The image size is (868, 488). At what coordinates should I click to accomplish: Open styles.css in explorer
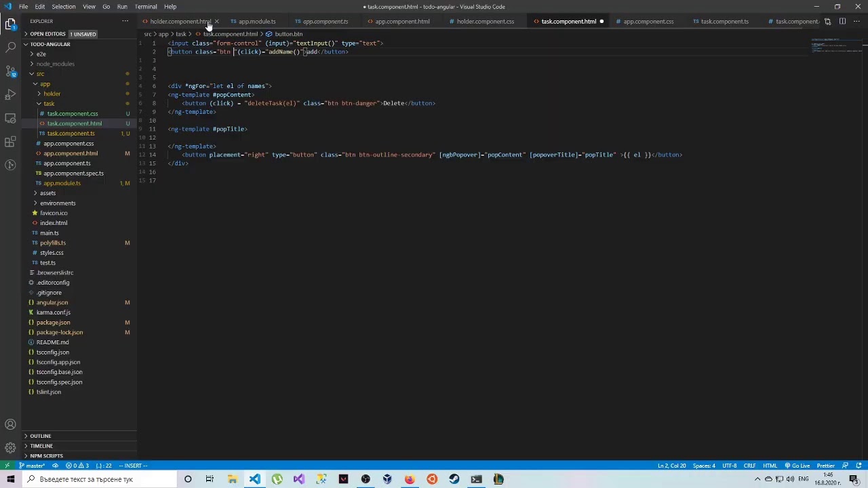[52, 253]
